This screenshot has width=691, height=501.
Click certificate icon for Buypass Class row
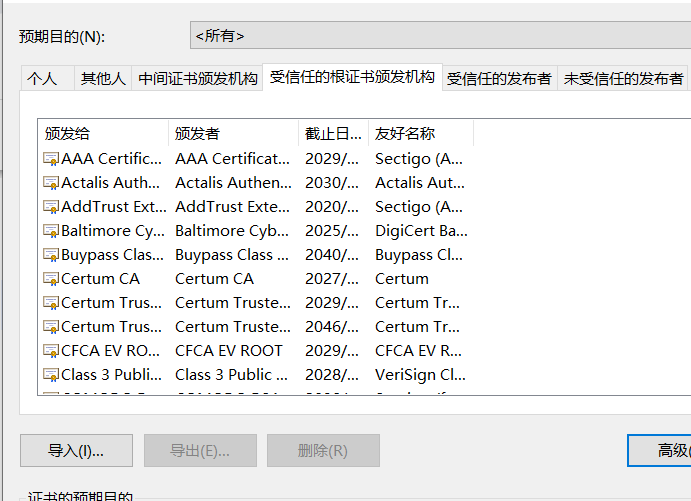[x=51, y=255]
